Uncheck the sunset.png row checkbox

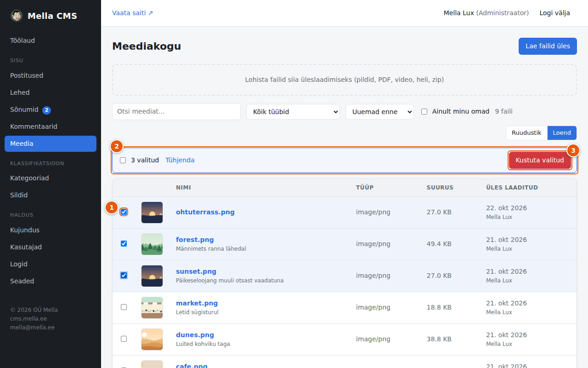pos(124,276)
